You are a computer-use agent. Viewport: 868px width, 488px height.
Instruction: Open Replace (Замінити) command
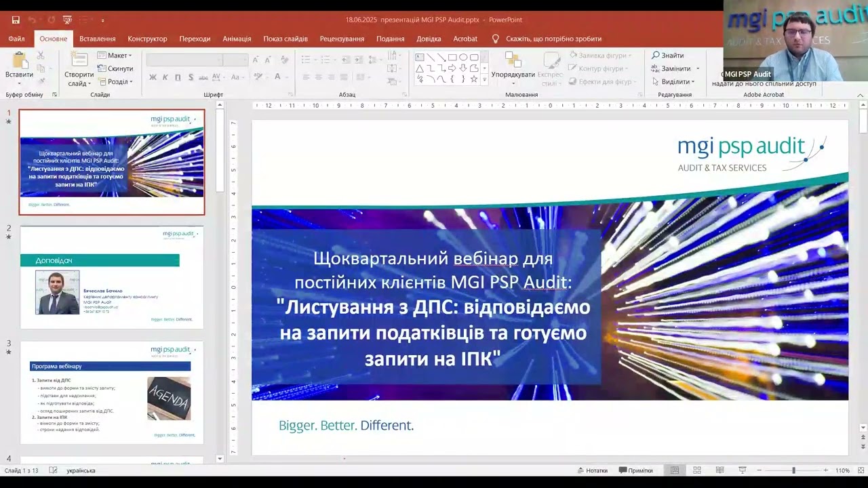[x=671, y=68]
